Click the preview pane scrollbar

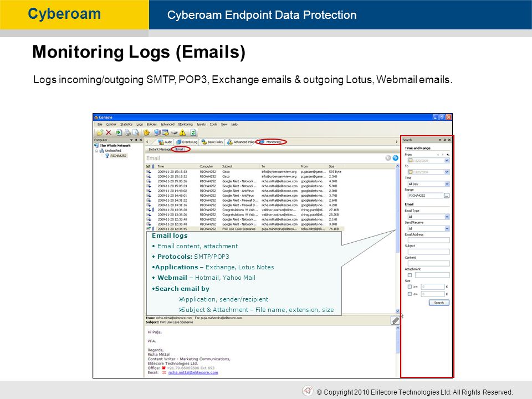pos(397,352)
